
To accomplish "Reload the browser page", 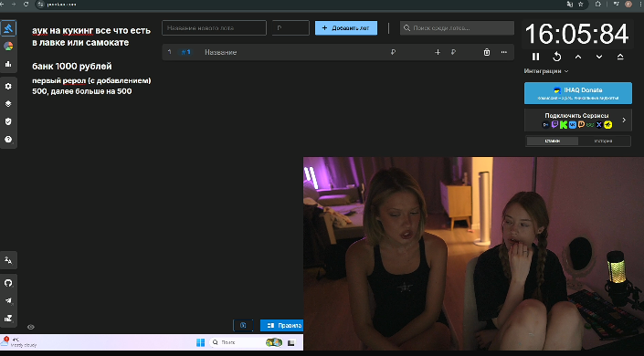I will tap(26, 4).
